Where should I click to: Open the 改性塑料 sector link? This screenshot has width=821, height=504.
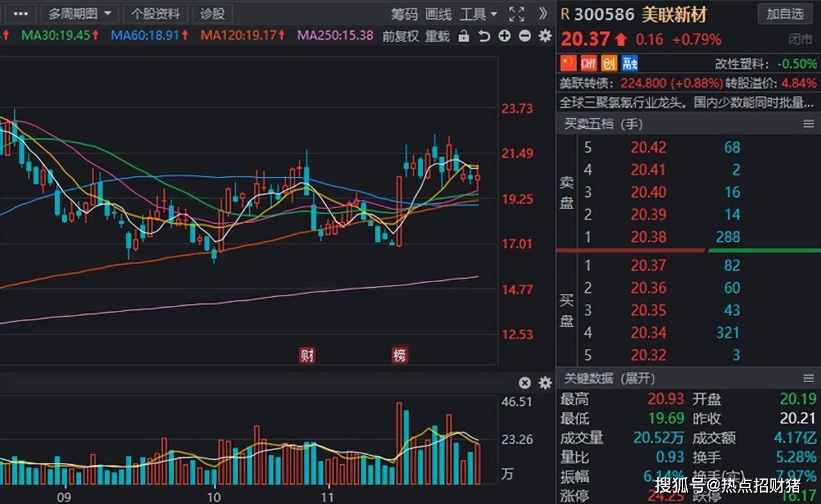(x=741, y=64)
